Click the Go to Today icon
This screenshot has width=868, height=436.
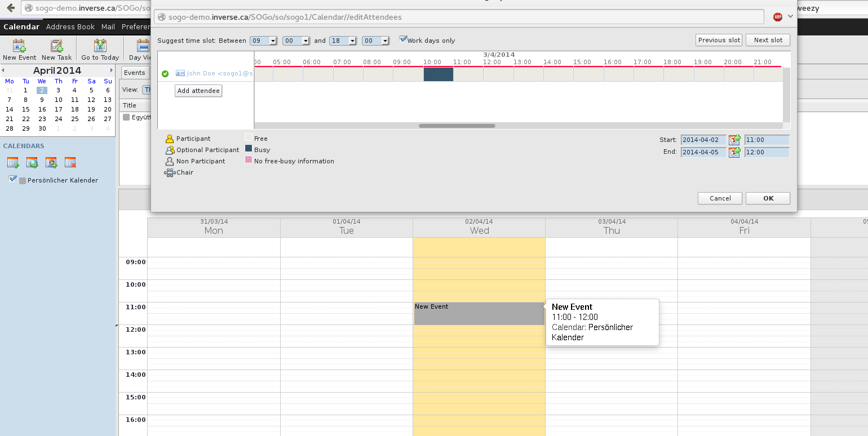100,46
